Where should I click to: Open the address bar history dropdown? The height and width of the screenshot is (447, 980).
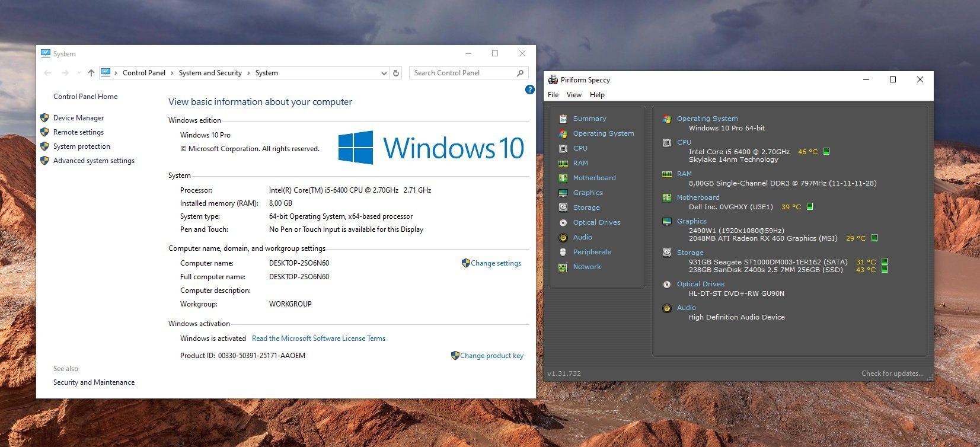pos(384,73)
